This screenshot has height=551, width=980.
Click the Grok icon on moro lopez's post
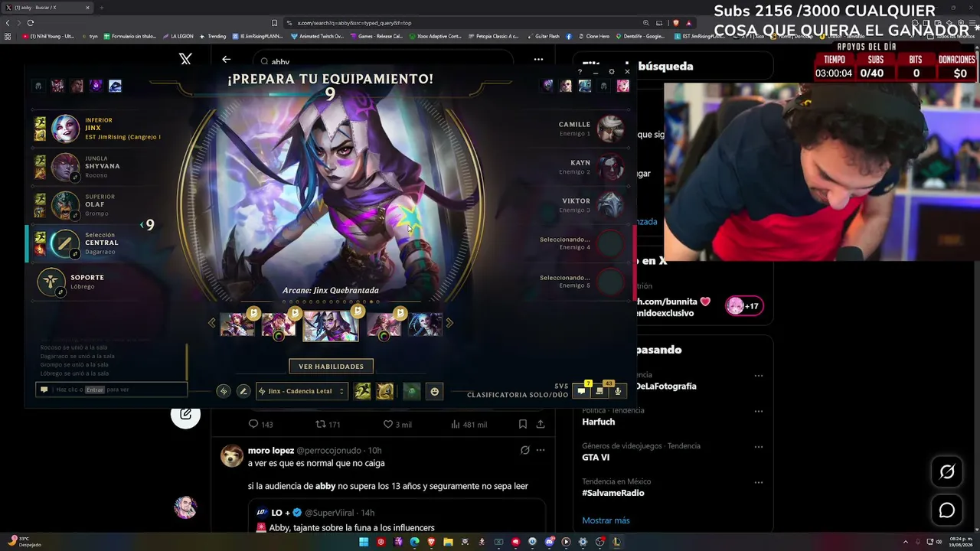524,450
